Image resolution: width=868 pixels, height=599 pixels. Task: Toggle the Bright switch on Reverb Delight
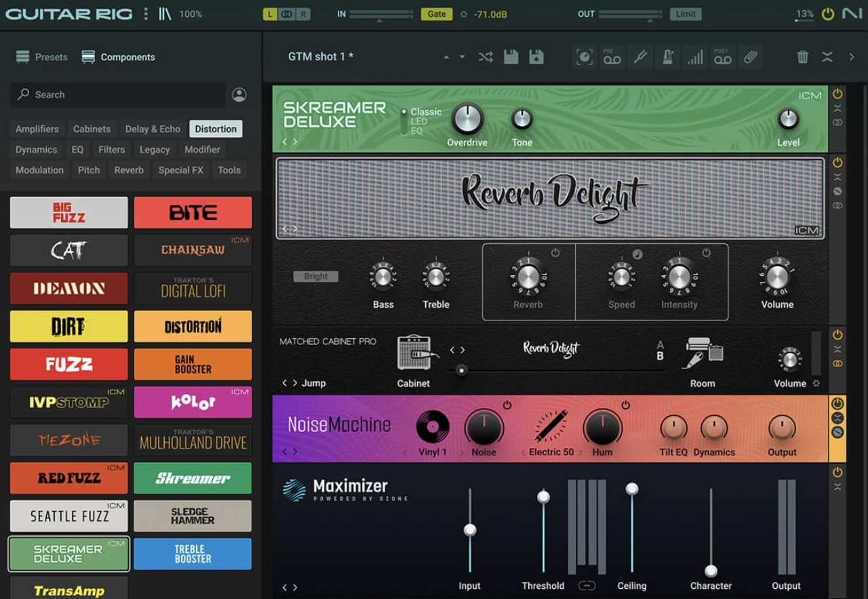tap(316, 276)
